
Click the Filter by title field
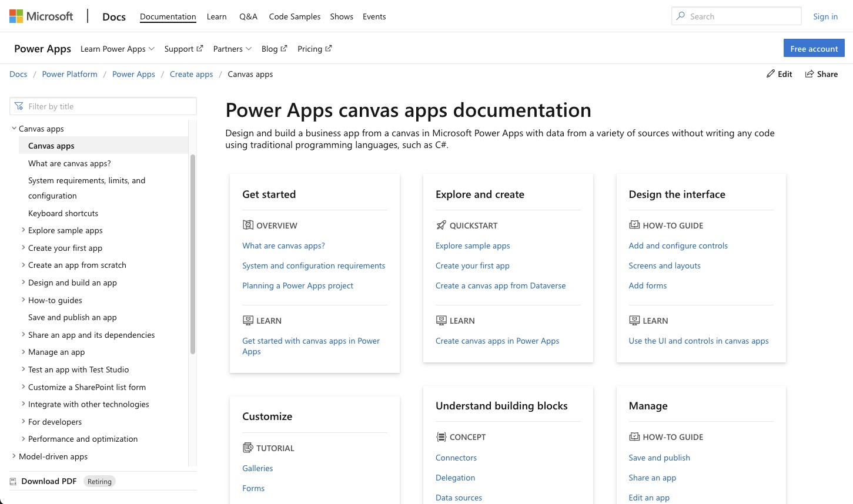click(103, 106)
